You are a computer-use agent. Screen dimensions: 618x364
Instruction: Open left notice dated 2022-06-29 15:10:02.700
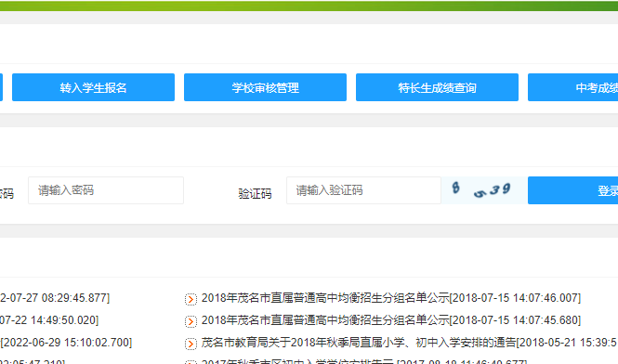[66, 343]
